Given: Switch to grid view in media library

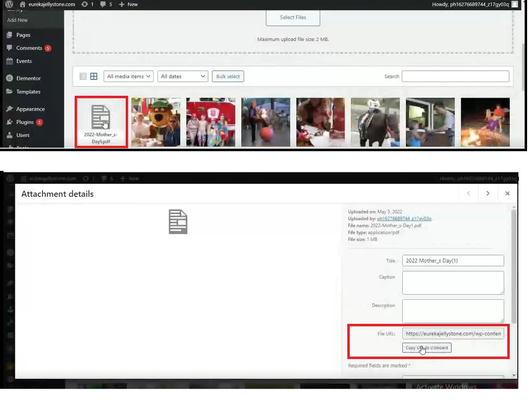Looking at the screenshot, I should 94,76.
